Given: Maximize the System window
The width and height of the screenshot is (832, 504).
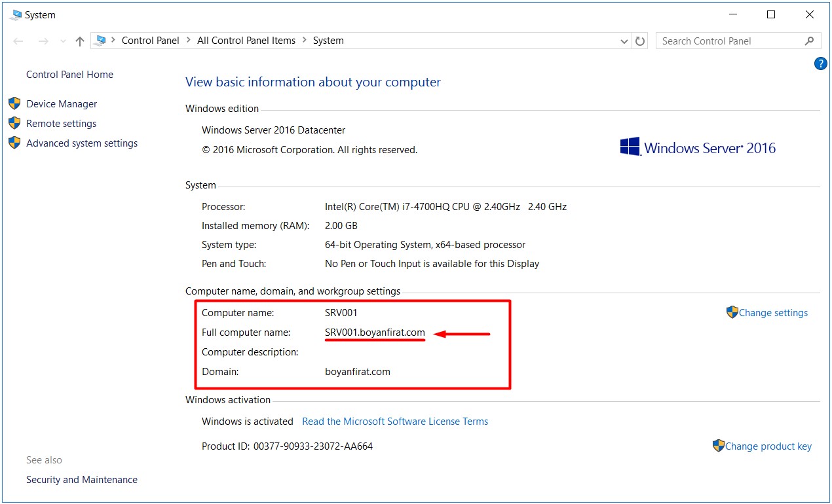Looking at the screenshot, I should click(x=771, y=14).
